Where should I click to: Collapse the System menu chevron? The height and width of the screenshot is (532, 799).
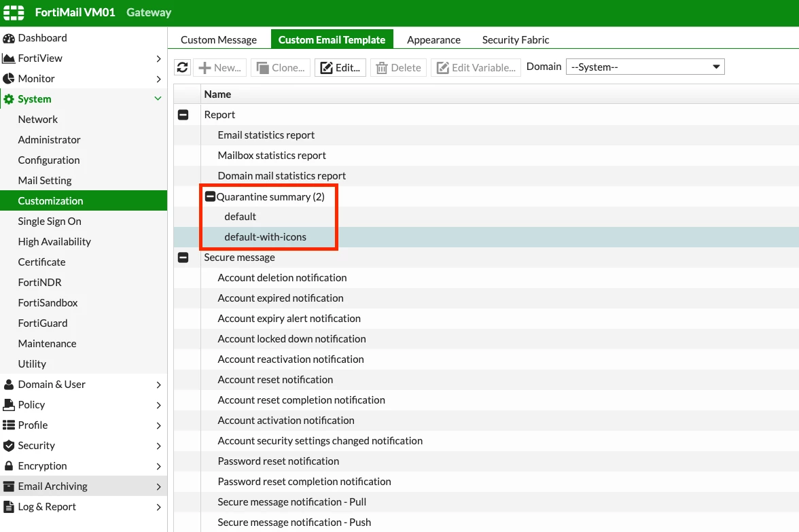pyautogui.click(x=158, y=99)
